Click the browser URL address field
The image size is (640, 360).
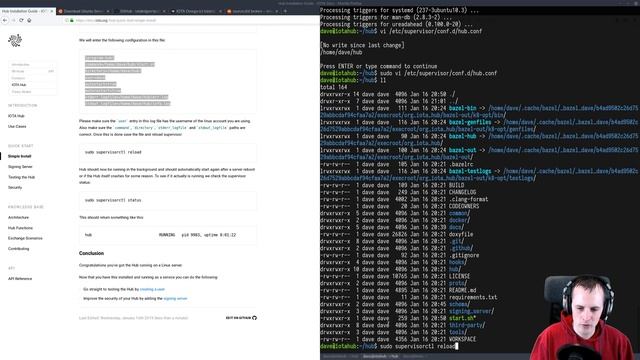point(192,20)
